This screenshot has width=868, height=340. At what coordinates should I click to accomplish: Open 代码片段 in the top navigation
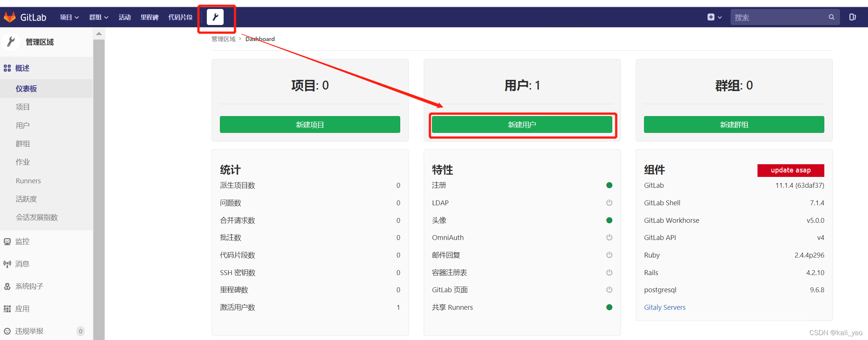click(x=180, y=17)
